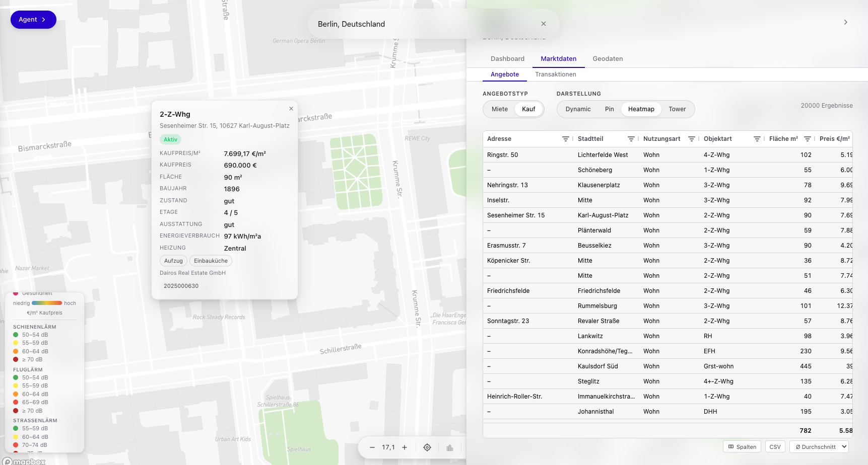This screenshot has width=868, height=465.
Task: Click the Aktiv status badge
Action: 170,139
